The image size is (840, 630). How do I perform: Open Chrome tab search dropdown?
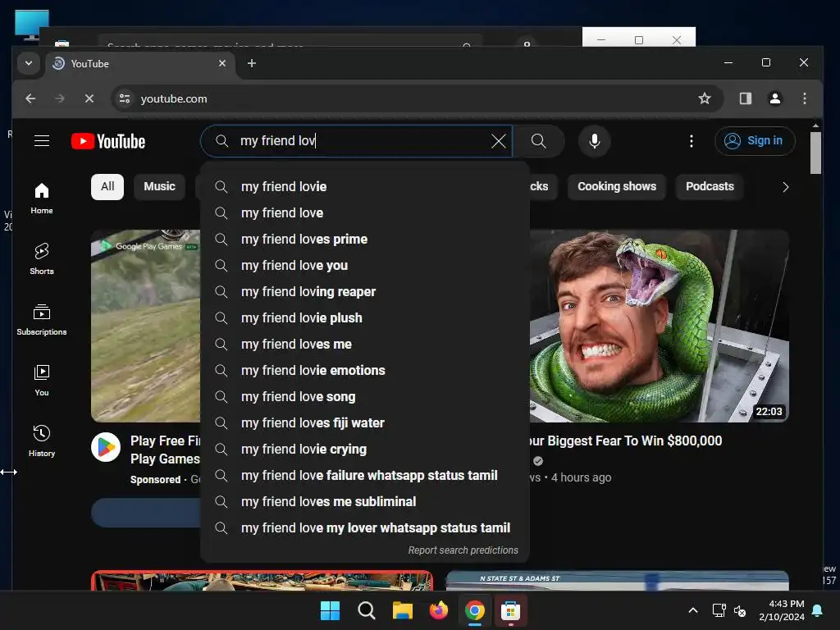[29, 63]
